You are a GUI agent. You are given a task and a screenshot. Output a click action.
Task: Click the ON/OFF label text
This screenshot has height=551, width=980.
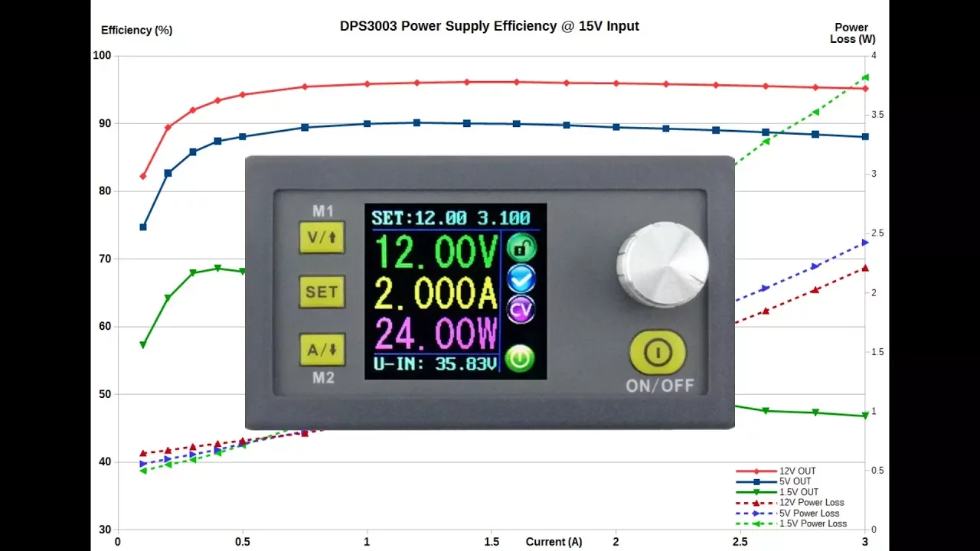(660, 386)
